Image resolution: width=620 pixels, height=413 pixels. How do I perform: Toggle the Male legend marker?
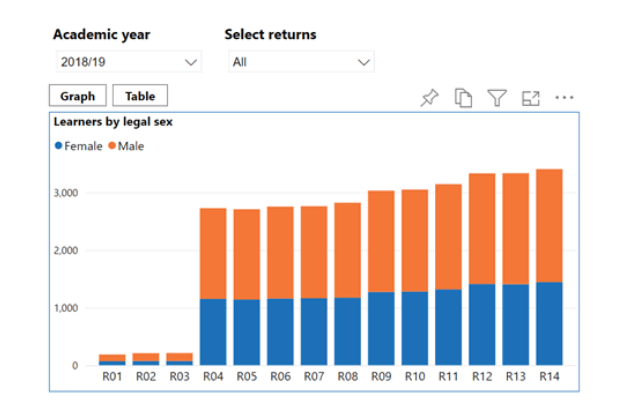pos(112,146)
